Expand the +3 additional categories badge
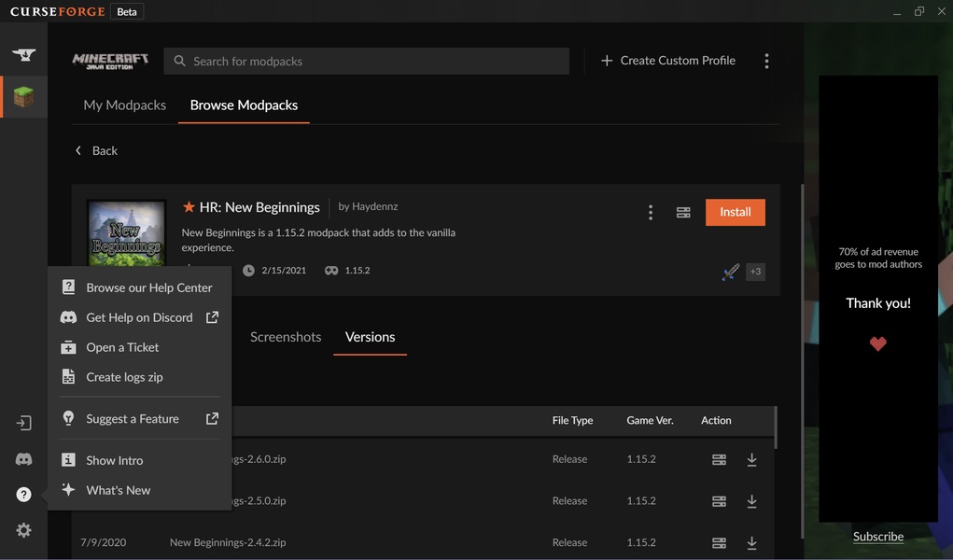The width and height of the screenshot is (953, 560). 755,272
